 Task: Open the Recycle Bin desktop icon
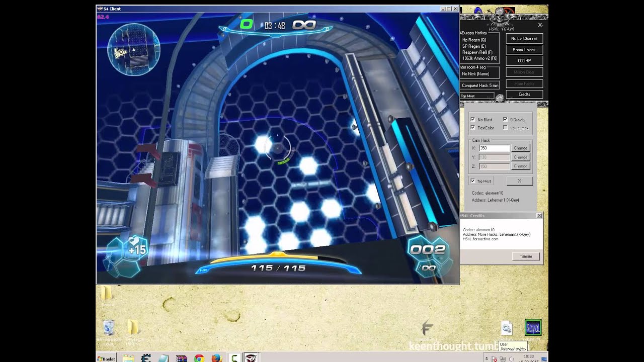tap(108, 328)
